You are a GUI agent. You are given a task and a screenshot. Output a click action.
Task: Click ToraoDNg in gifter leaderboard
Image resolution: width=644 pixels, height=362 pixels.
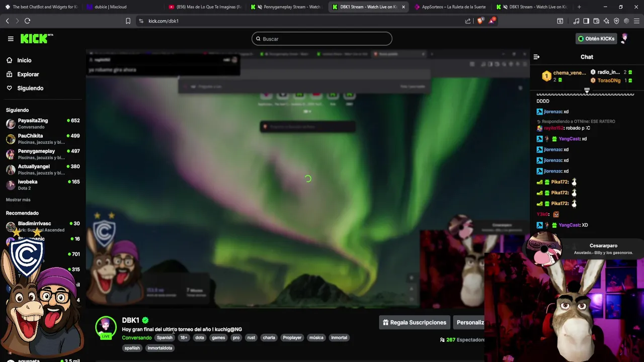click(x=609, y=80)
